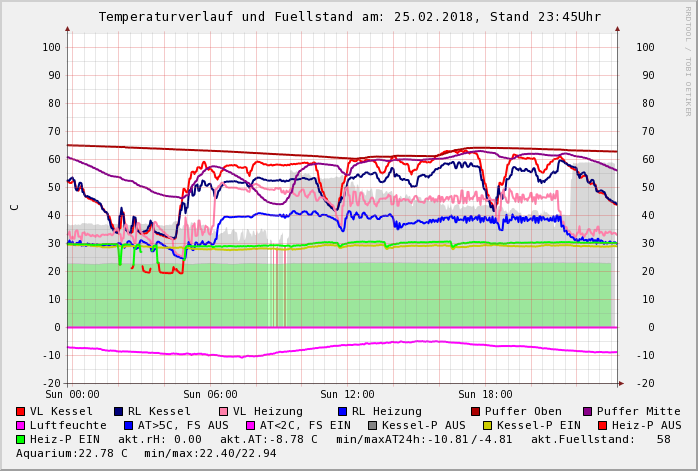Click the red VL Kessel legend swatch
Screen dimensions: 698x471
(x=21, y=411)
